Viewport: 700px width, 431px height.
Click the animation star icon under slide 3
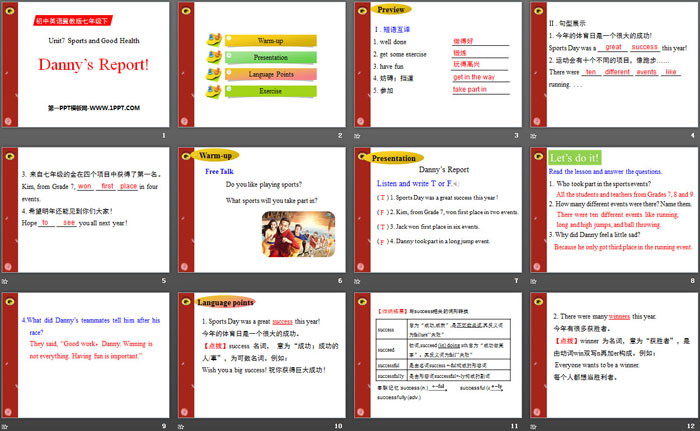point(358,136)
